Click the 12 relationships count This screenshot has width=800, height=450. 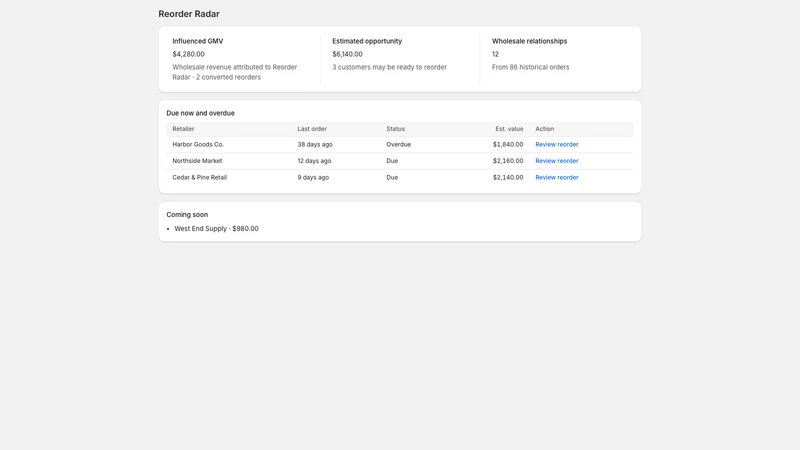495,54
